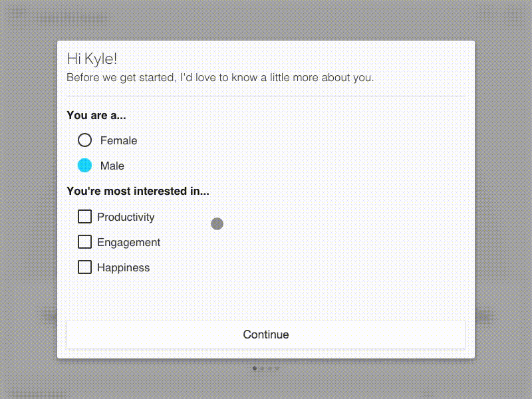Click the Engagement label text
The width and height of the screenshot is (532, 399).
coord(128,242)
